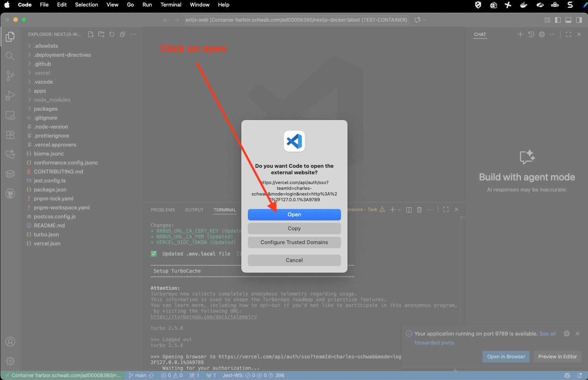This screenshot has width=588, height=380.
Task: Switch to the OUTPUT tab
Action: tap(194, 209)
